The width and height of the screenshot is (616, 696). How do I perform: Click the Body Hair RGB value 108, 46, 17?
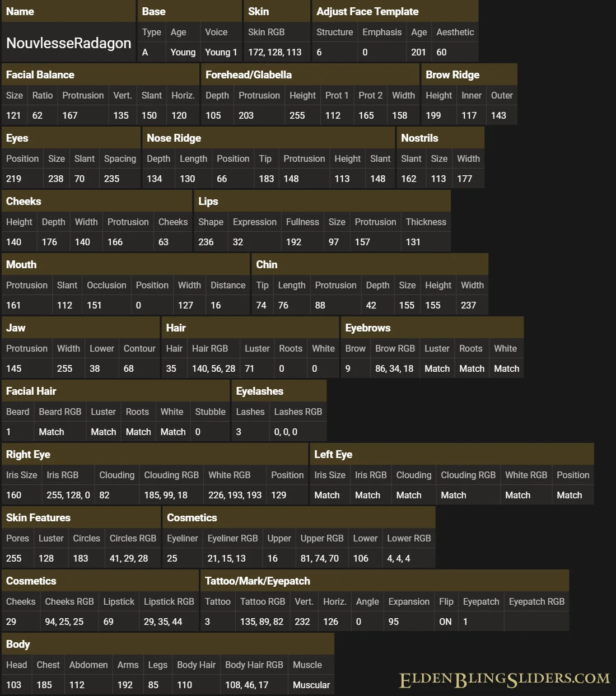(x=246, y=685)
